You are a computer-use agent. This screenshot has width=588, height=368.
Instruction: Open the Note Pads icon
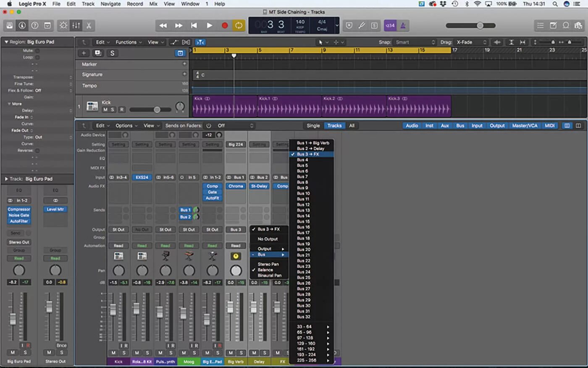pyautogui.click(x=553, y=26)
